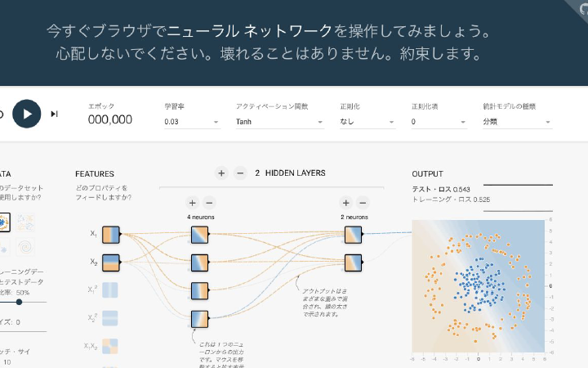Click the FEATURES heading
Viewport: 588px width, 368px height.
95,174
